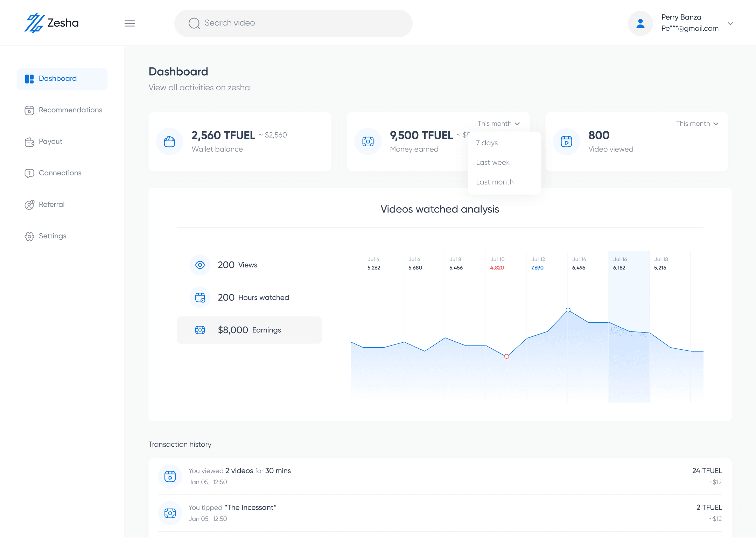Viewport: 756px width, 538px height.
Task: Open Dashboard in the sidebar
Action: pyautogui.click(x=62, y=79)
